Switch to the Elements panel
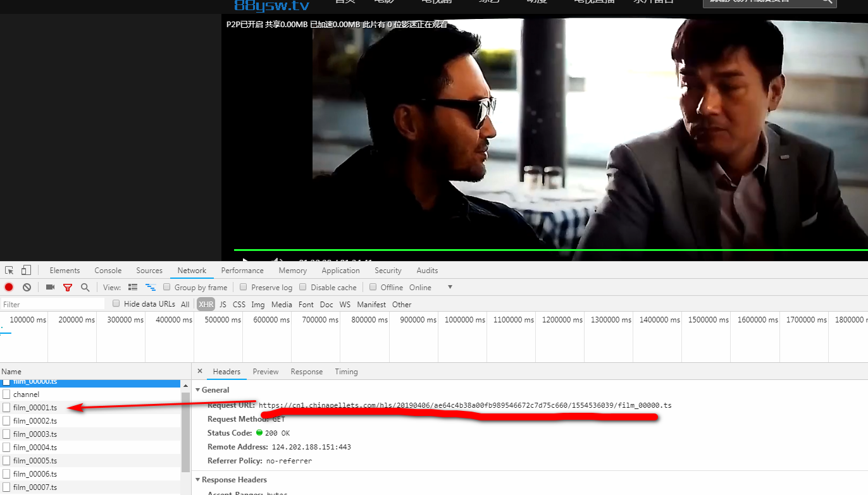This screenshot has height=495, width=868. (x=65, y=271)
